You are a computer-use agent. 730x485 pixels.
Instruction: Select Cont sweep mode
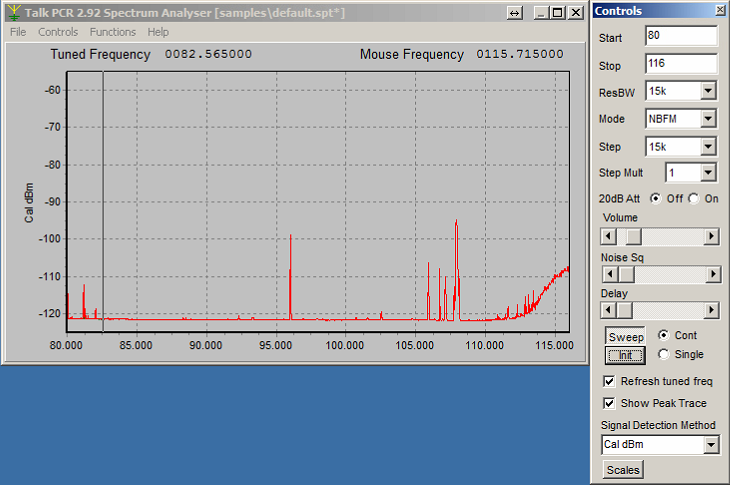tap(663, 335)
